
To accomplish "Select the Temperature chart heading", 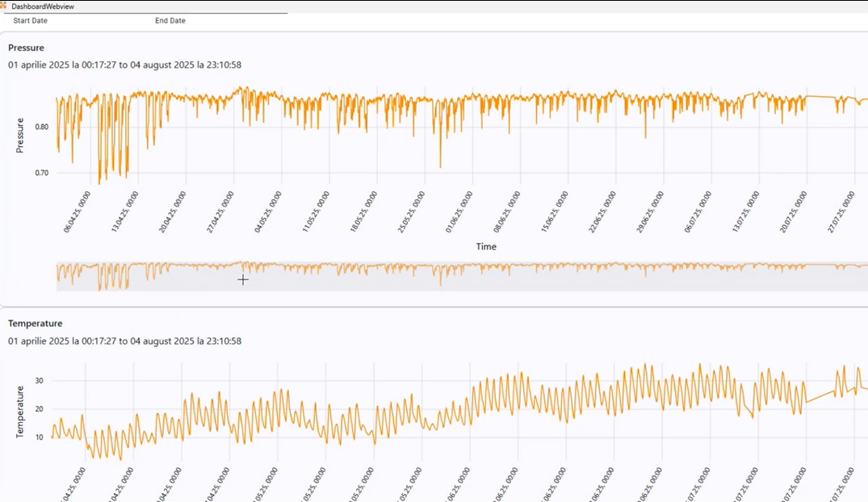I will (35, 324).
